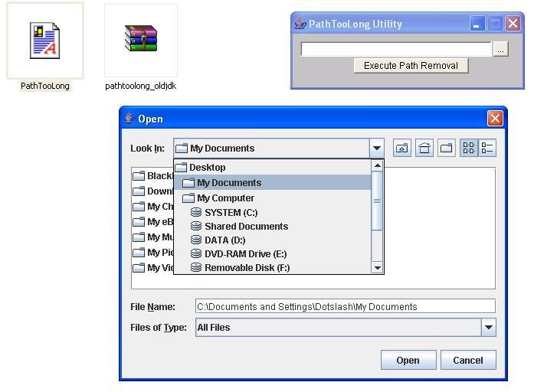Switch to List view in Open dialog

(469, 148)
